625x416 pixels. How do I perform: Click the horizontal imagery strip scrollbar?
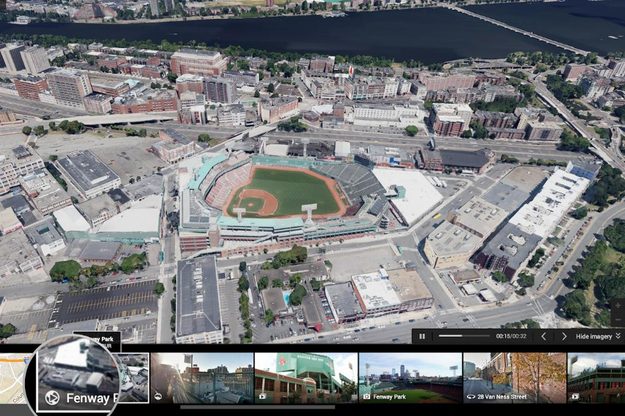(257, 407)
